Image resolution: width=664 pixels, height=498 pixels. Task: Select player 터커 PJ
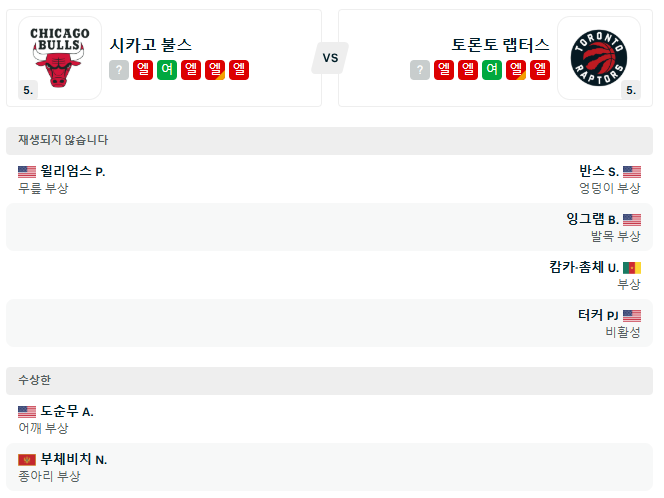click(x=598, y=315)
